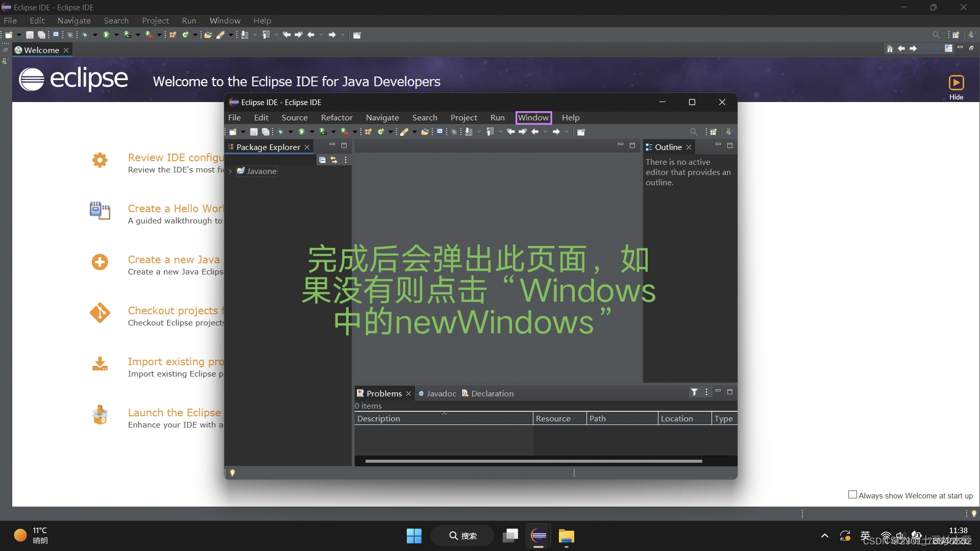Click the Problems panel view menu dropdown
The height and width of the screenshot is (551, 980).
pos(705,392)
